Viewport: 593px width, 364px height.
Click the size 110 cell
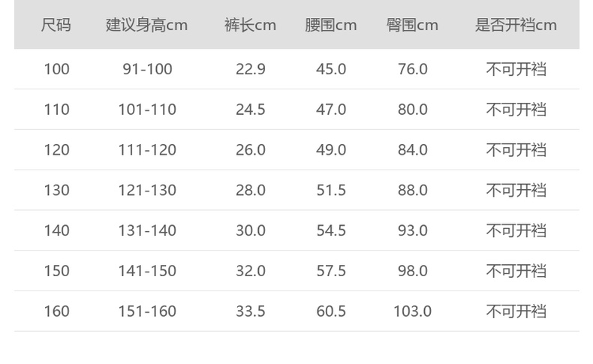pyautogui.click(x=56, y=110)
